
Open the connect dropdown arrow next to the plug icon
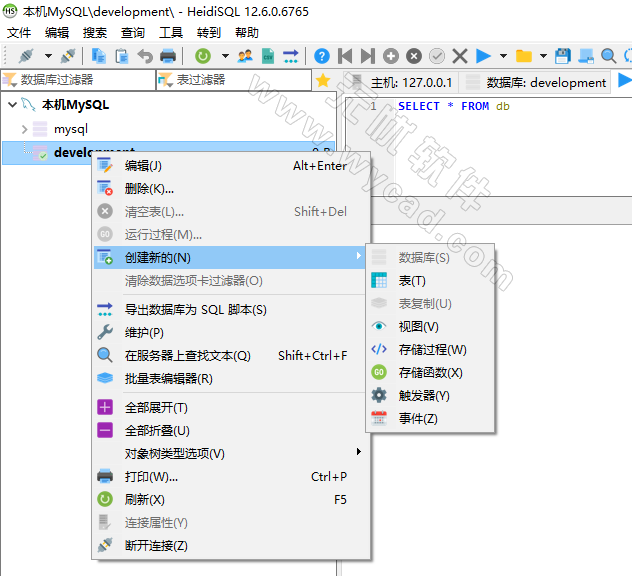coord(48,56)
